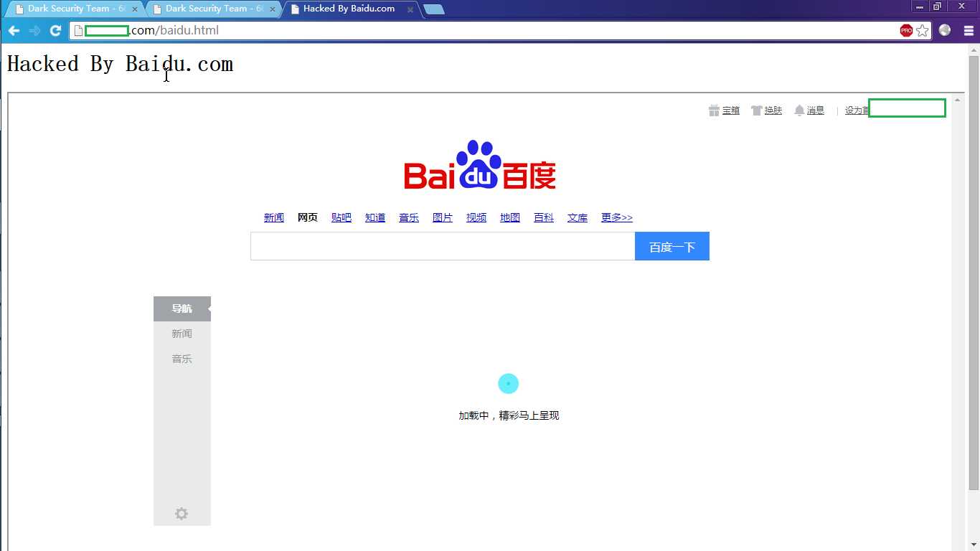The width and height of the screenshot is (980, 551).
Task: Open the 设为首页 link at the top right
Action: 857,110
